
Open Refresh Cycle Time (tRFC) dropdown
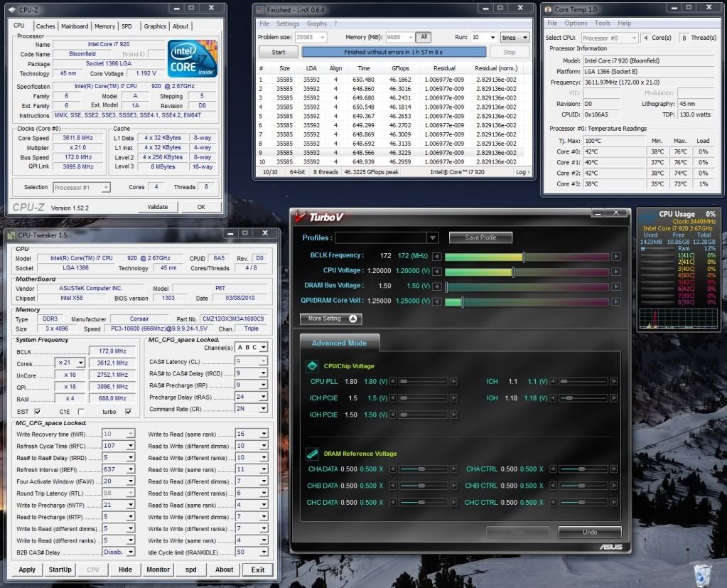pyautogui.click(x=131, y=446)
